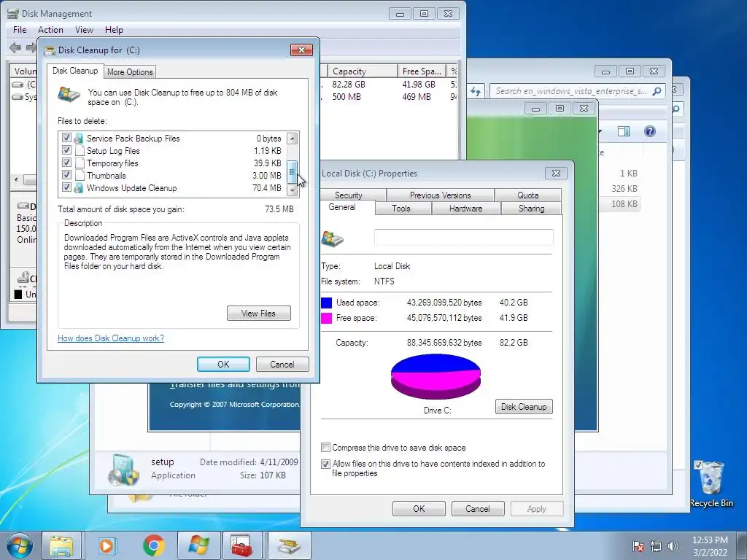The width and height of the screenshot is (747, 560).
Task: Click the Windows Update Cleanup icon
Action: (79, 188)
